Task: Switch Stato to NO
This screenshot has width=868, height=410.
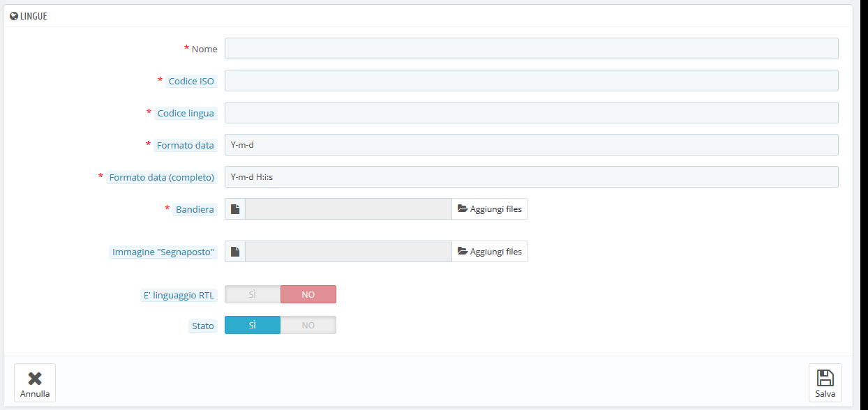Action: [x=308, y=325]
